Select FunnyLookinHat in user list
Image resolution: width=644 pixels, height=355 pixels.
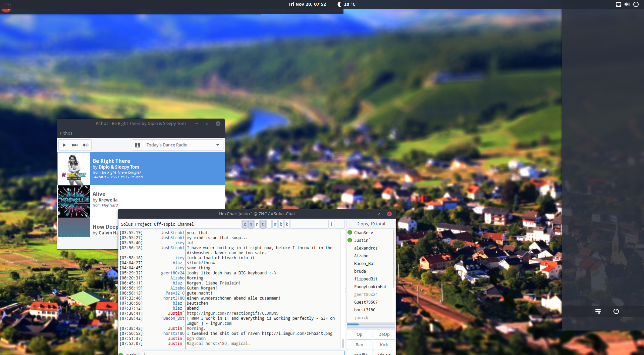click(369, 287)
